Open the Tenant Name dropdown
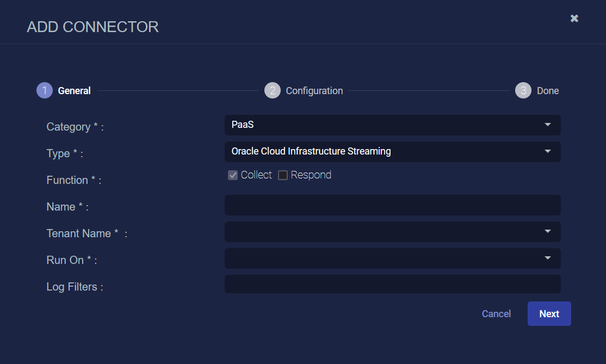 392,232
